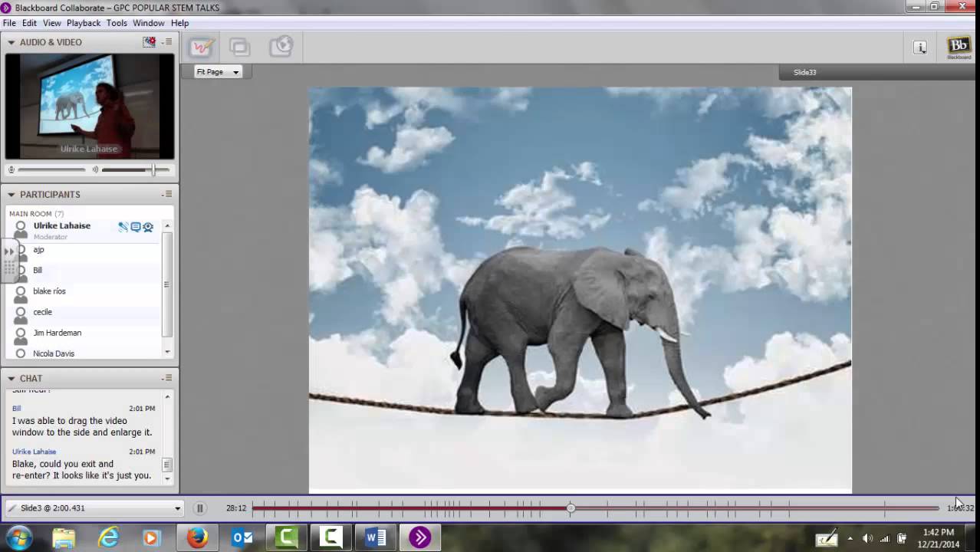The height and width of the screenshot is (552, 980).
Task: Open white Camtasia Recorder taskbar icon
Action: tap(331, 538)
